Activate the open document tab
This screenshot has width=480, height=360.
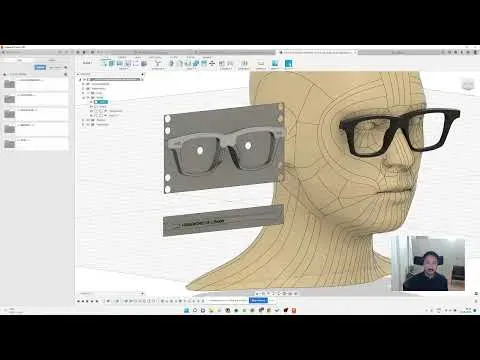pyautogui.click(x=317, y=52)
